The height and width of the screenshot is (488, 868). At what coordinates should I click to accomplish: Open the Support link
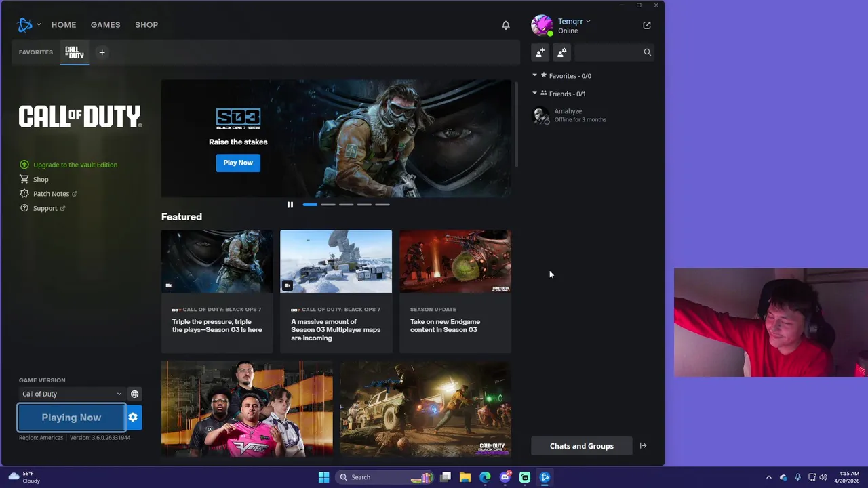42,208
